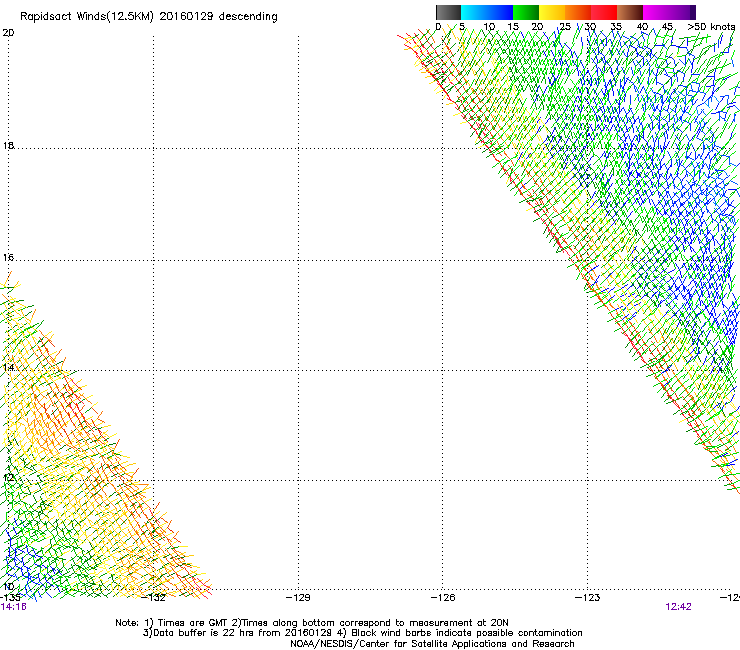The width and height of the screenshot is (740, 650).
Task: Click longitude label '-123'
Action: [588, 598]
